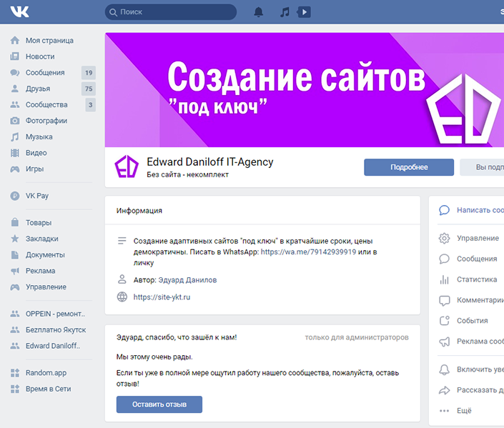Screen dimensions: 504x428
Task: Open Безплатно Якутск community shortcut
Action: (56, 330)
